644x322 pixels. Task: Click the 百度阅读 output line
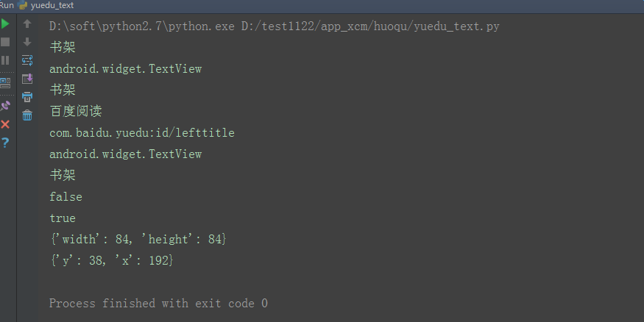point(75,112)
